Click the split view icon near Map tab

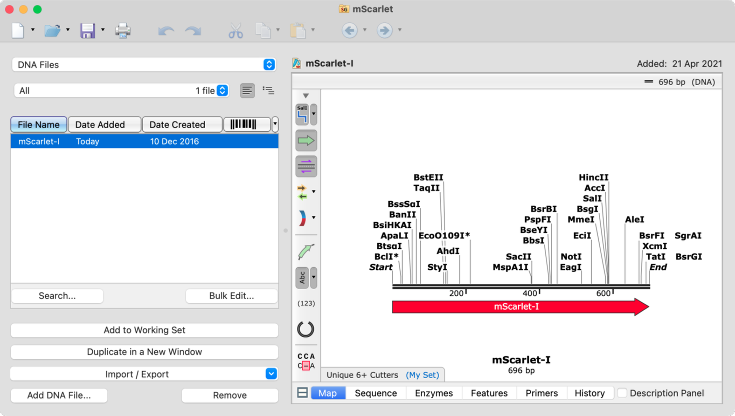tap(303, 393)
